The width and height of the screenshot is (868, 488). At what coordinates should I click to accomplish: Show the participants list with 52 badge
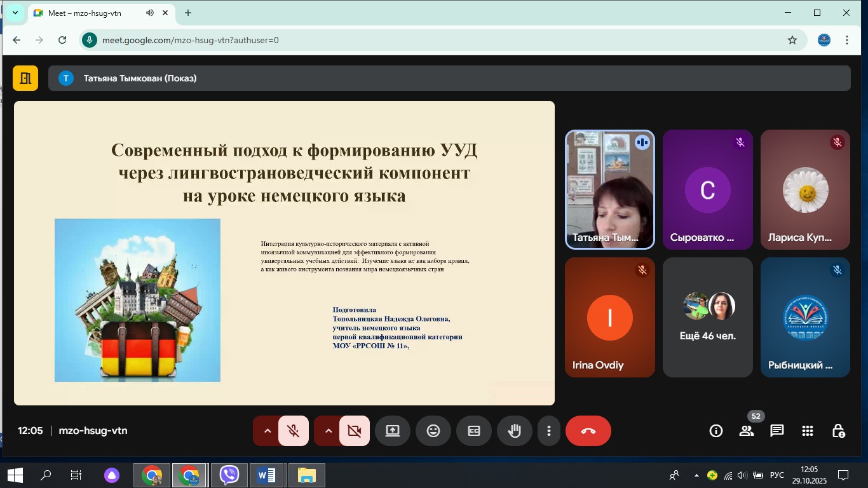[x=747, y=431]
